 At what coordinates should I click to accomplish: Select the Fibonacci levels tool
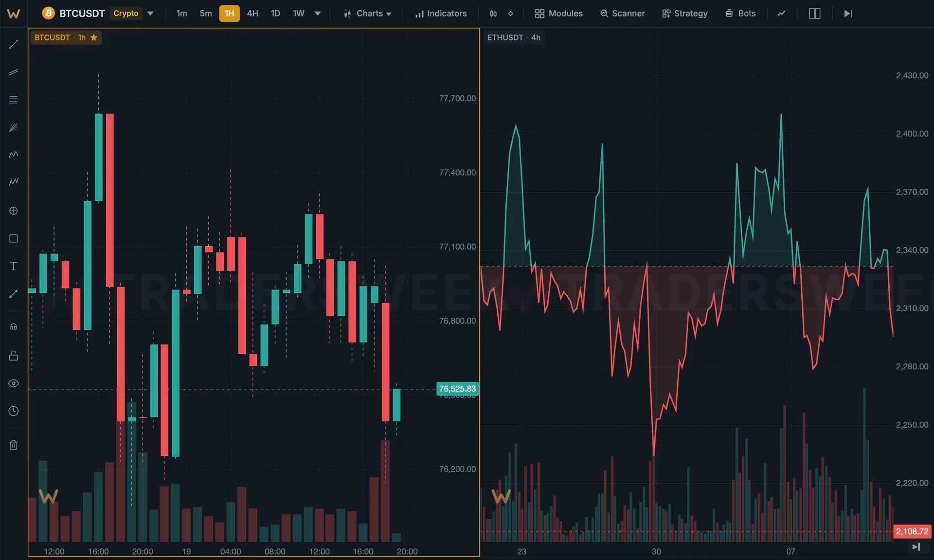(x=14, y=100)
